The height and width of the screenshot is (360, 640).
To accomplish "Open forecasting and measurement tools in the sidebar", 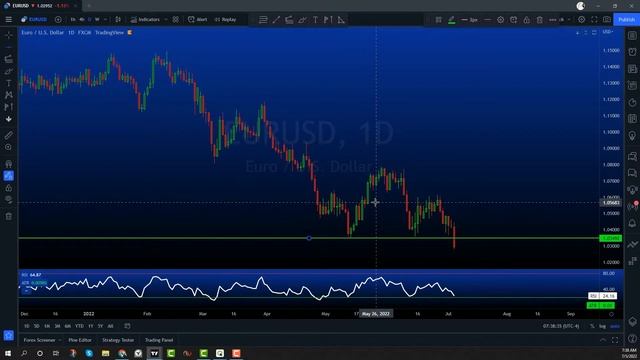I will pyautogui.click(x=9, y=107).
